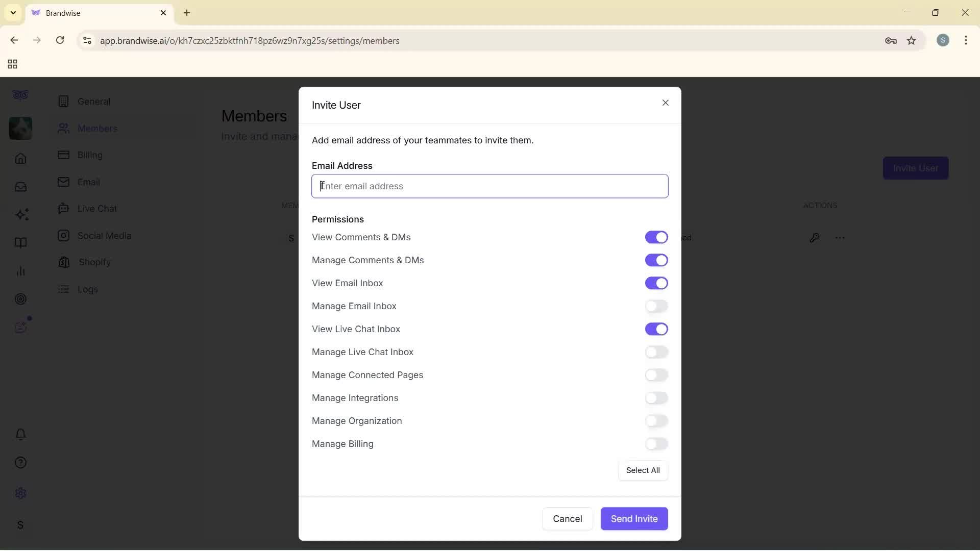Screen dimensions: 980x551
Task: Open the tab list dropdown arrow
Action: point(12,12)
